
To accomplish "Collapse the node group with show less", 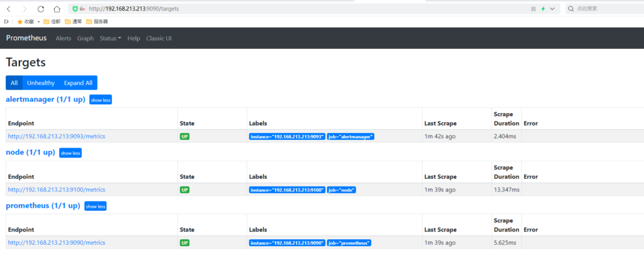I will point(70,153).
